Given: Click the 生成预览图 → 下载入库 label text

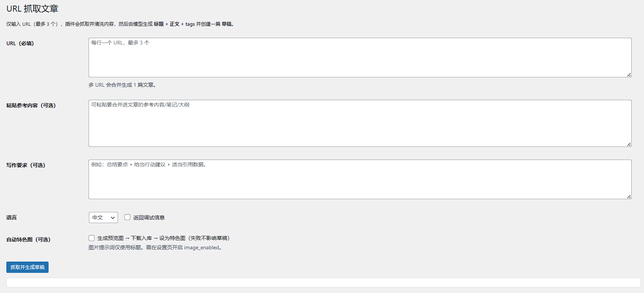Looking at the screenshot, I should 163,238.
